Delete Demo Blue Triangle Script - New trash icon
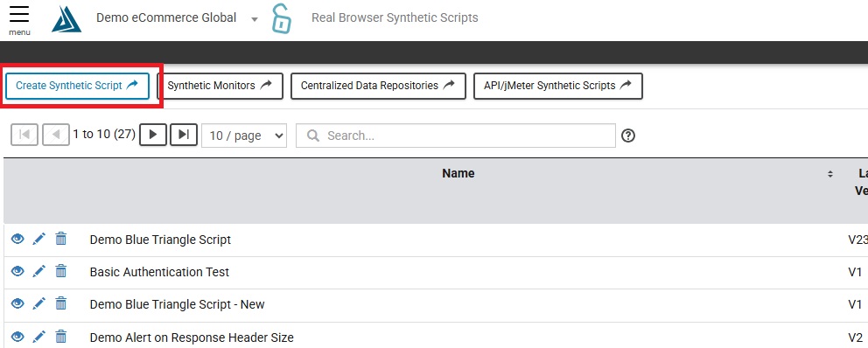This screenshot has height=348, width=868. click(x=61, y=303)
